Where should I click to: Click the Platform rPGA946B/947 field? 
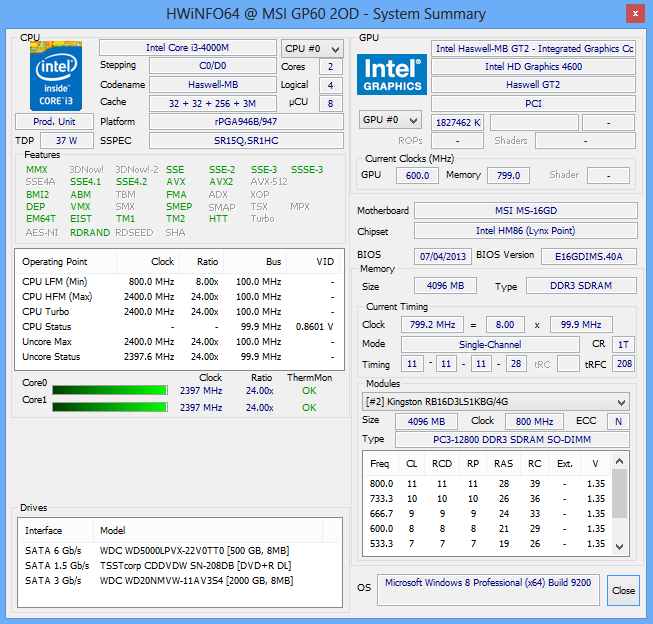click(x=246, y=122)
